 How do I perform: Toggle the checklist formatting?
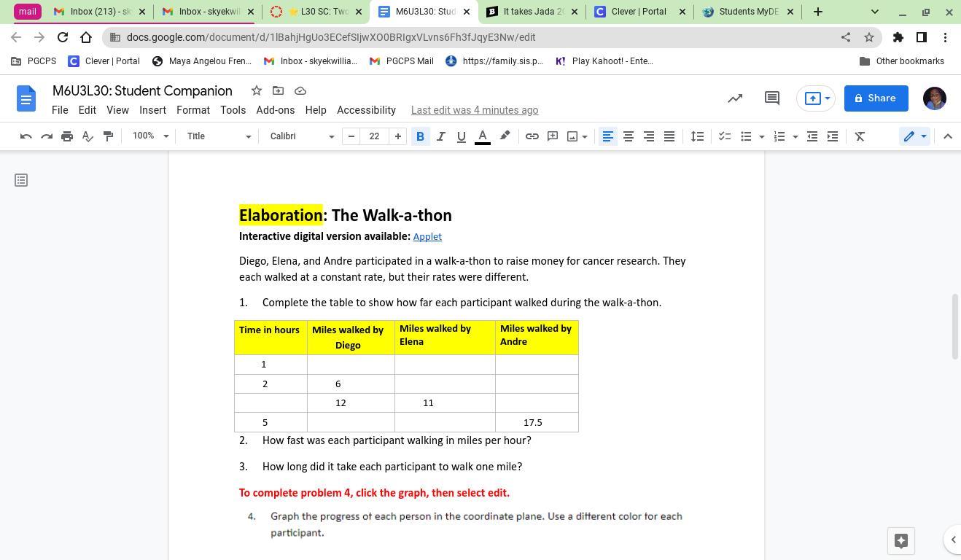tap(725, 136)
